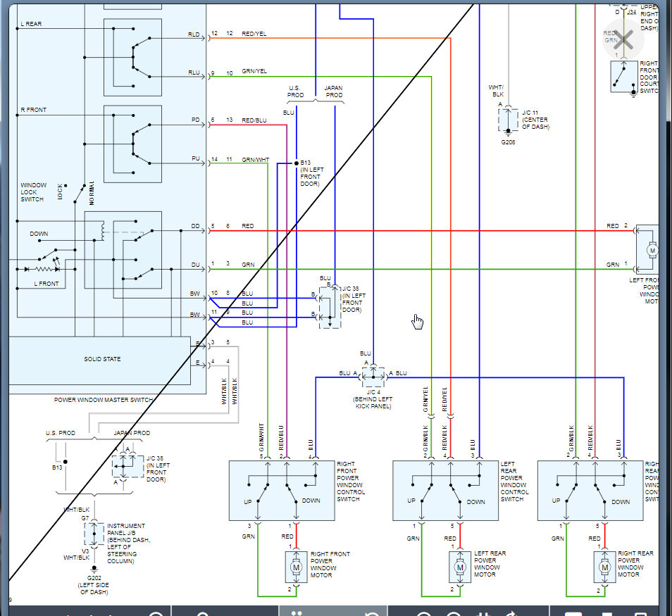
Task: Click the R FRONT switch contact box
Action: point(133,144)
